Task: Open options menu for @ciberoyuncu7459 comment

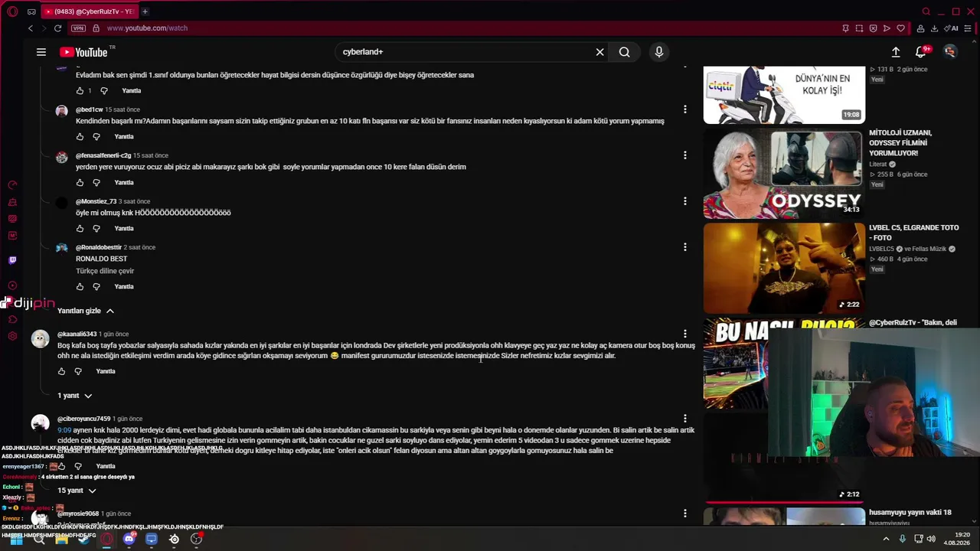Action: 685,419
